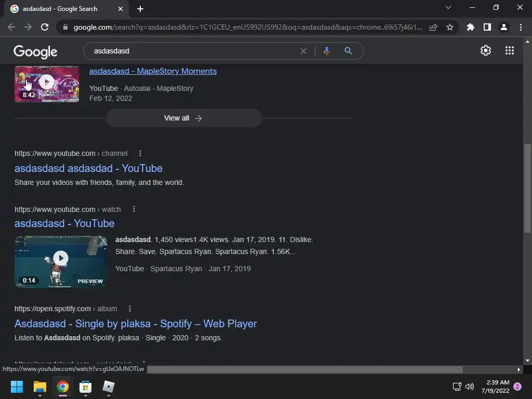Open network status tray icon

[x=457, y=387]
